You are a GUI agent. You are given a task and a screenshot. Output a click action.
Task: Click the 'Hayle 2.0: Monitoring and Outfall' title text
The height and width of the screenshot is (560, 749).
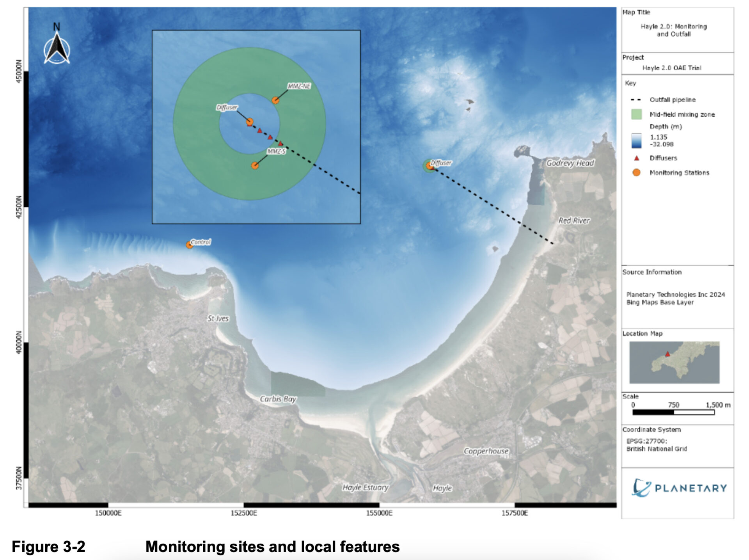[674, 30]
